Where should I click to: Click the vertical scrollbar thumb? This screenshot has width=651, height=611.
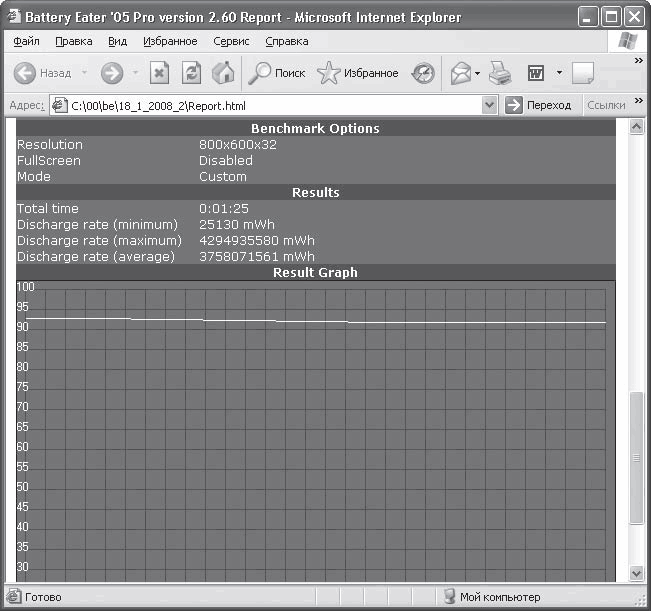636,458
